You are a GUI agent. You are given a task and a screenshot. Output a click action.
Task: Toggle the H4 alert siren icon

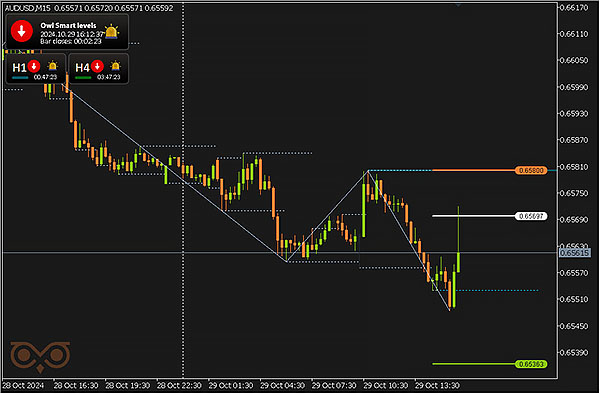point(115,66)
